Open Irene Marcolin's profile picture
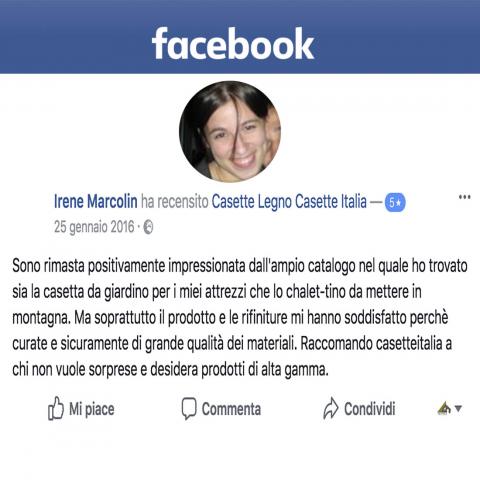480x480 pixels. tap(230, 131)
